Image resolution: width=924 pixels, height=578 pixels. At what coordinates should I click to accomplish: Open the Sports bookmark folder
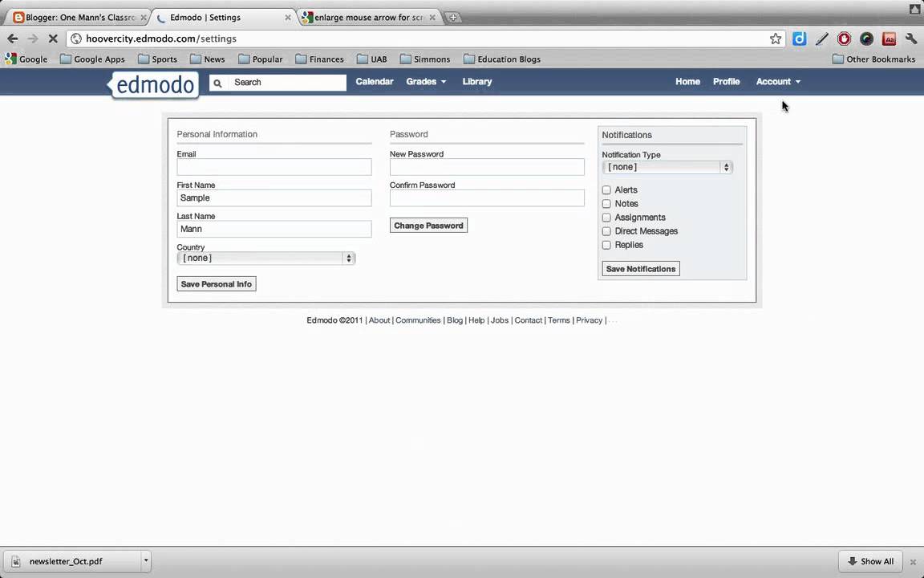pyautogui.click(x=157, y=59)
